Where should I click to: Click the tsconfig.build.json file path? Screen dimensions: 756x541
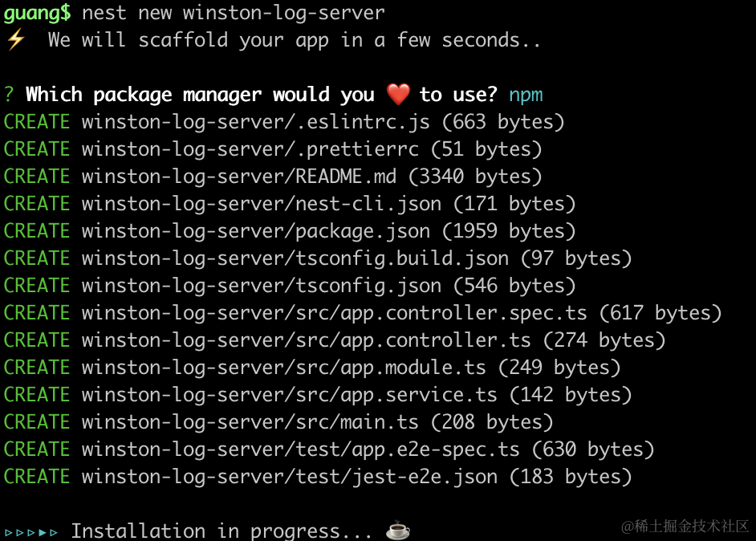tap(295, 258)
